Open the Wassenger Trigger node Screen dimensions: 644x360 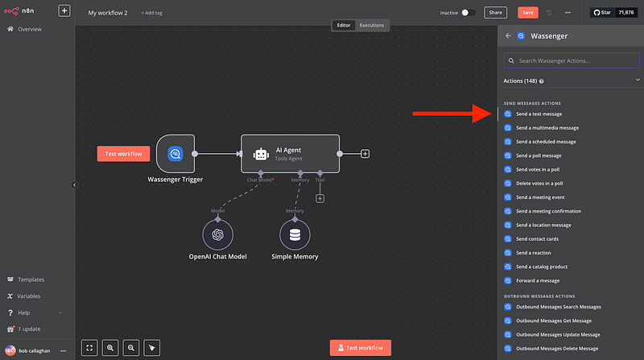(x=175, y=153)
